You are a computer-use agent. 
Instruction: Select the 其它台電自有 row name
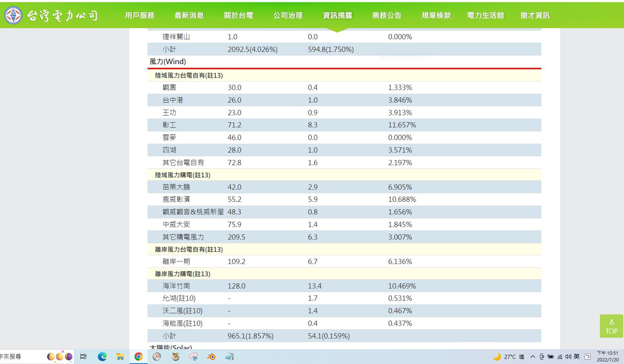point(183,163)
